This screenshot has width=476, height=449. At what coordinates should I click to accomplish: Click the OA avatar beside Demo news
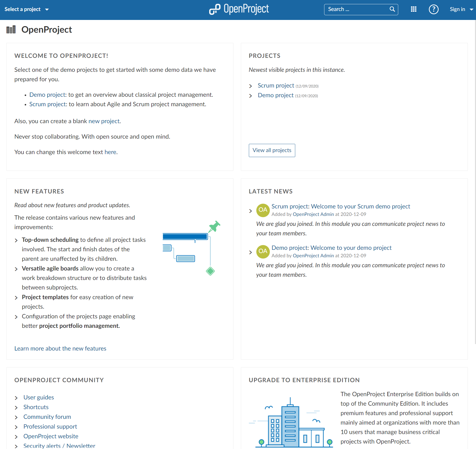pos(263,251)
